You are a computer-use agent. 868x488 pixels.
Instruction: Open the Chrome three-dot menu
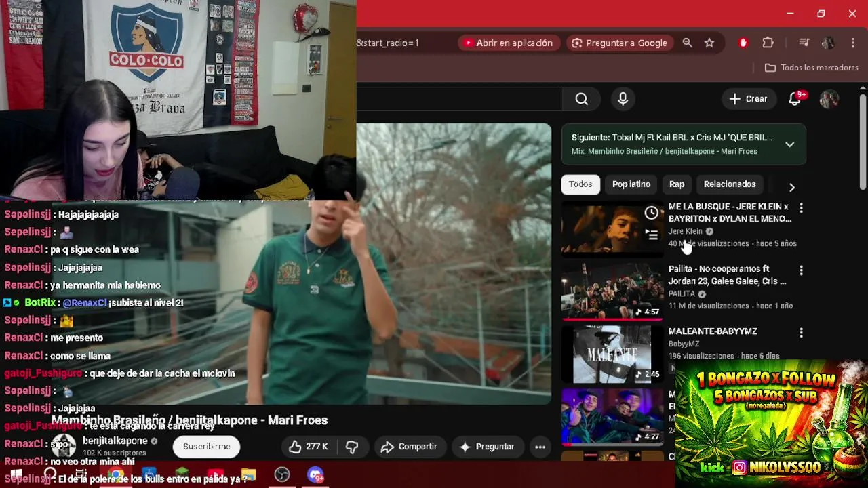click(x=852, y=43)
